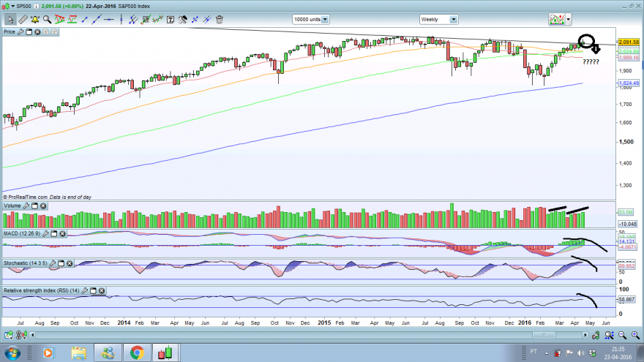Image resolution: width=644 pixels, height=362 pixels.
Task: Open the alert bell tool
Action: click(x=35, y=19)
